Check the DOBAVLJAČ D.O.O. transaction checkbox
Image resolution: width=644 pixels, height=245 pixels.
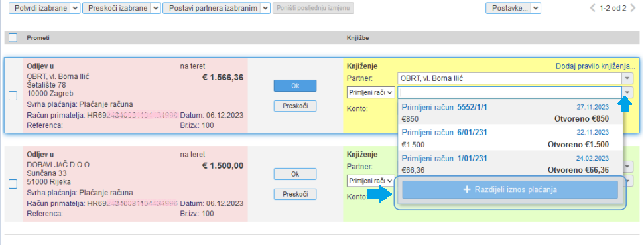(x=13, y=184)
